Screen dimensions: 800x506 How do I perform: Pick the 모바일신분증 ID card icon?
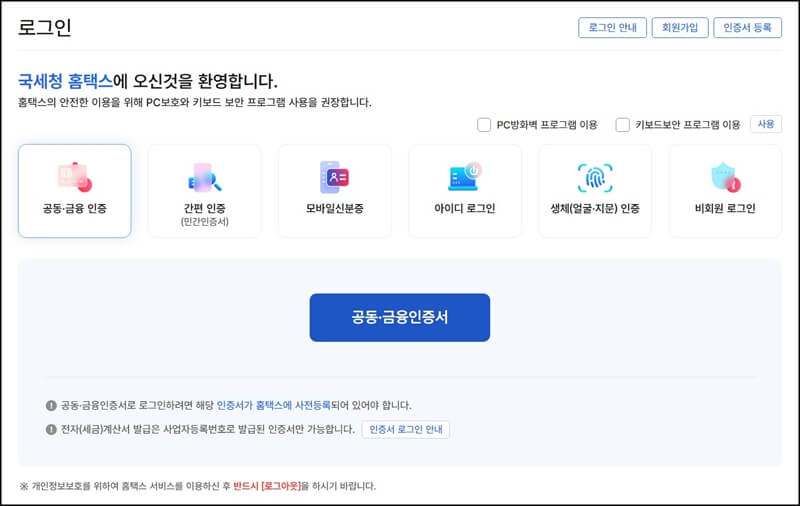(334, 177)
